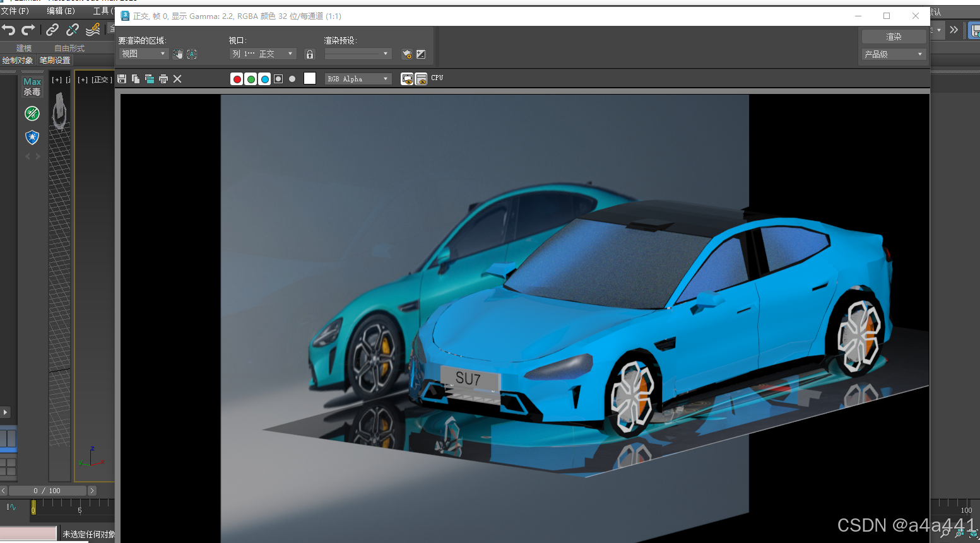Open the Environment and Effects exposure icon
This screenshot has height=543, width=980.
421,54
